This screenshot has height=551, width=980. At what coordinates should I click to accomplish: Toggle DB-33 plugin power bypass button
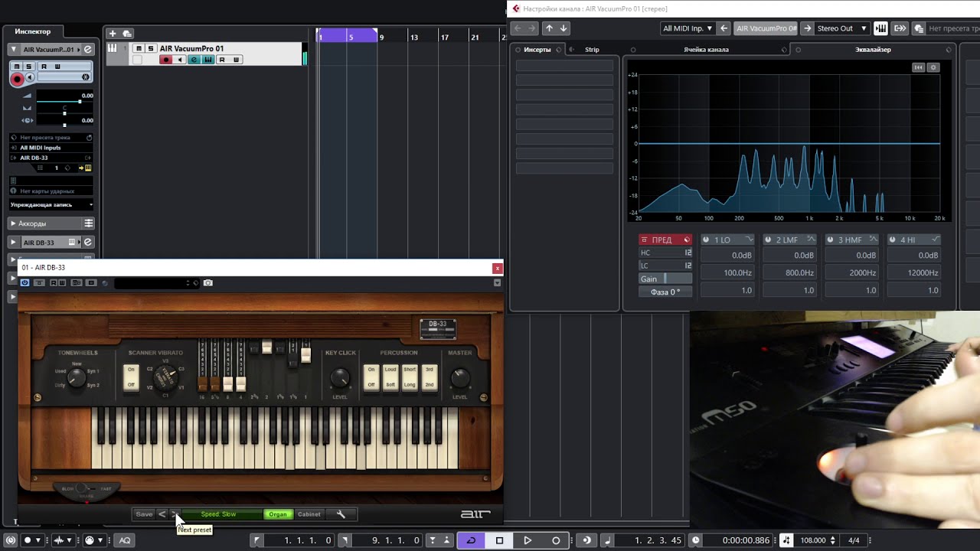click(x=24, y=283)
